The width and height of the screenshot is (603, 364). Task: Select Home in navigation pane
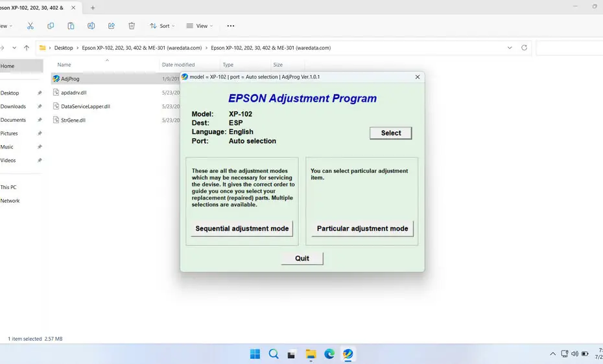[x=21, y=66]
